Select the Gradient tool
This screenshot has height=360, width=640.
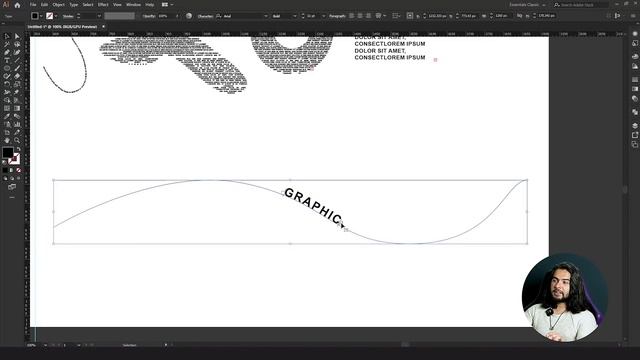click(17, 108)
